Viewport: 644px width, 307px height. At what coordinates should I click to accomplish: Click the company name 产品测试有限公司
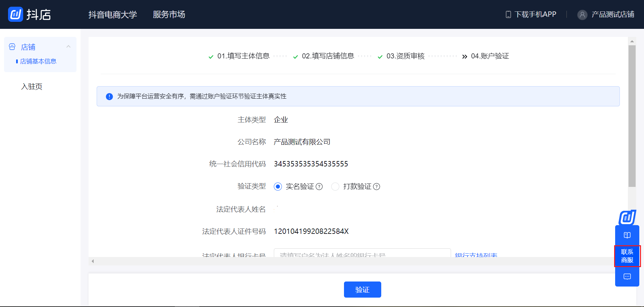pos(302,142)
